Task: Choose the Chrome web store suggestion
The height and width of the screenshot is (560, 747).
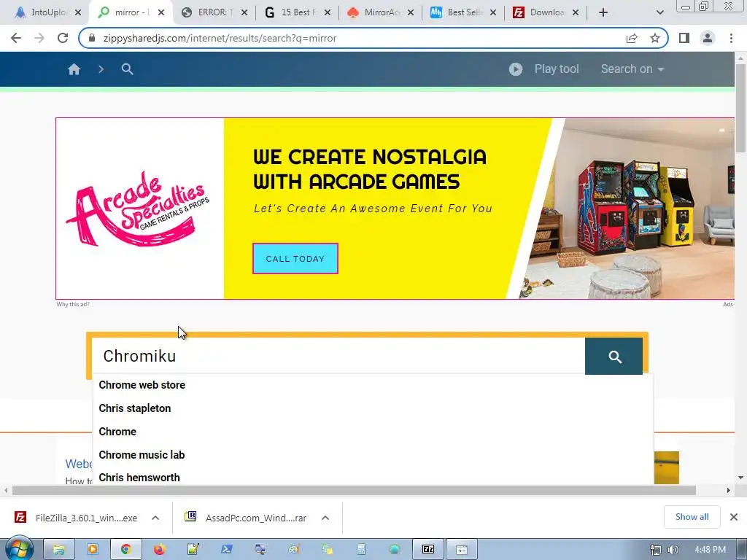Action: [x=142, y=385]
